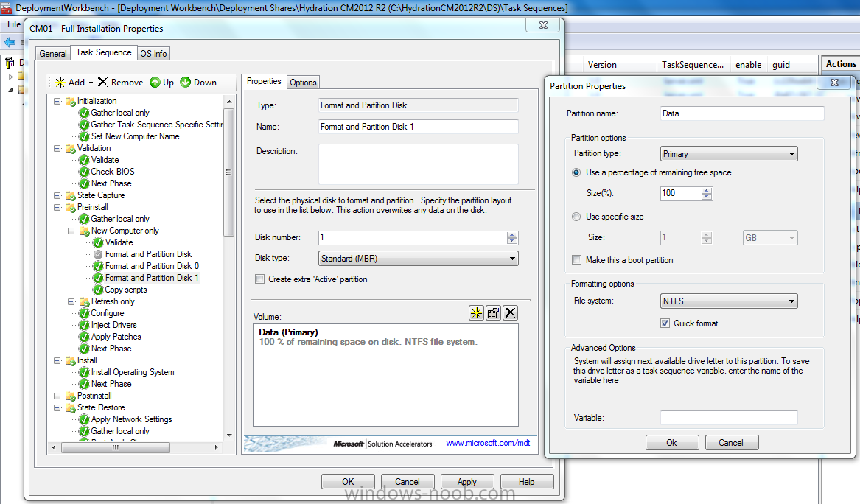Open the Options tab
Screen dimensions: 860x504
[303, 83]
